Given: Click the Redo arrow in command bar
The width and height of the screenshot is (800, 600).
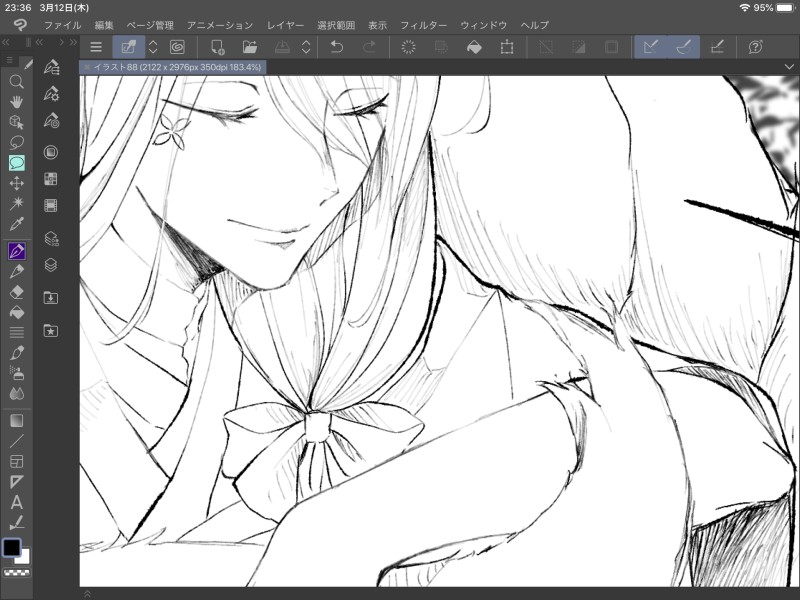Looking at the screenshot, I should (x=369, y=47).
